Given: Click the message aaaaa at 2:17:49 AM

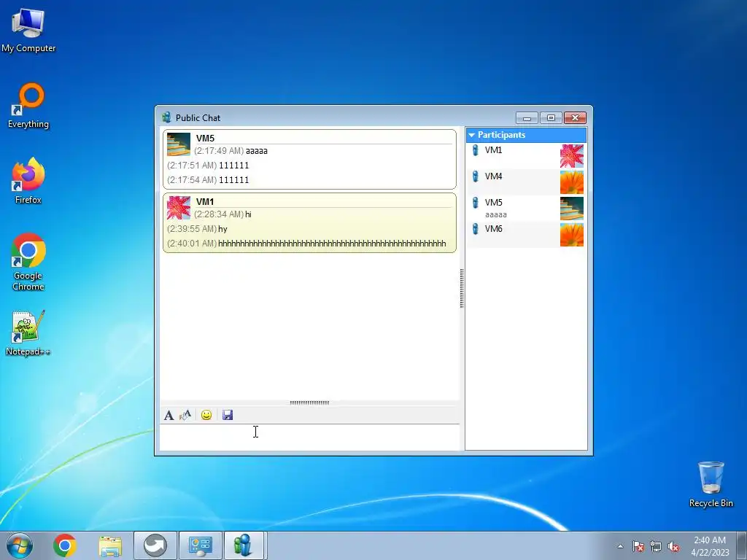Looking at the screenshot, I should tap(256, 151).
